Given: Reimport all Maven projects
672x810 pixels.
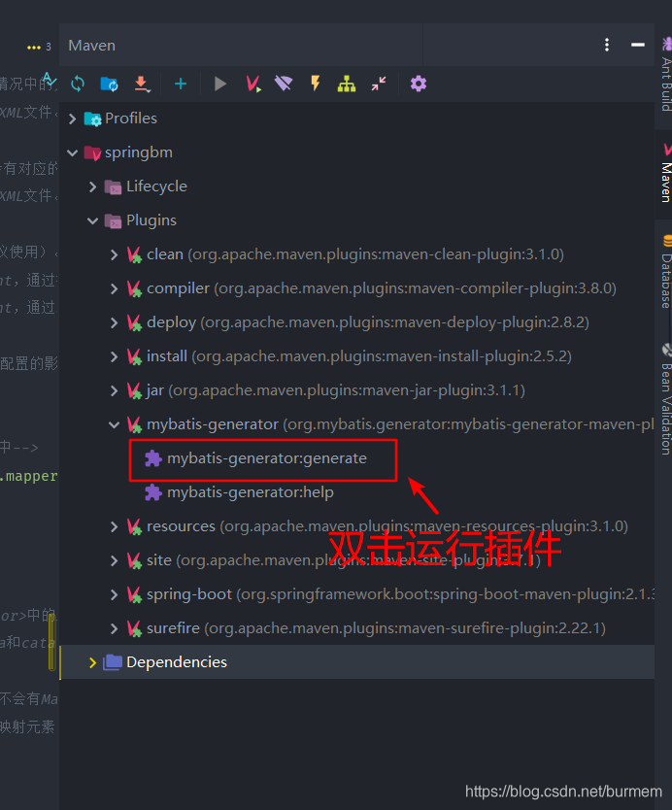Looking at the screenshot, I should [78, 84].
